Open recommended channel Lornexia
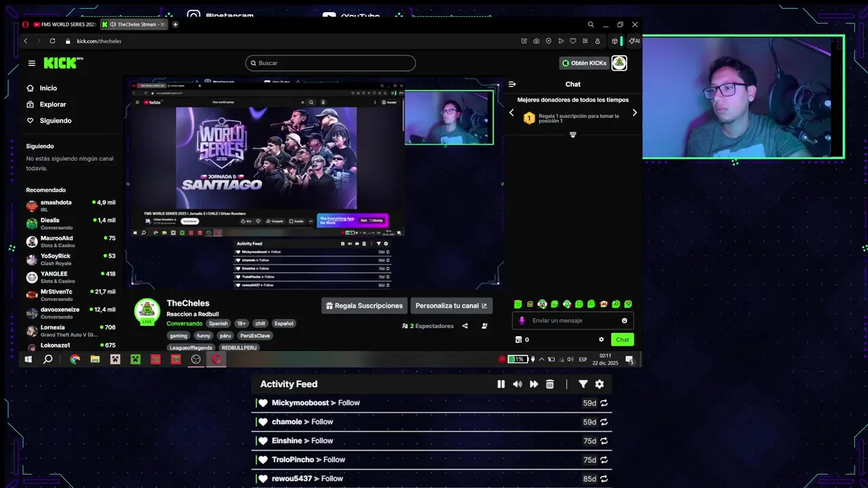 (x=71, y=330)
